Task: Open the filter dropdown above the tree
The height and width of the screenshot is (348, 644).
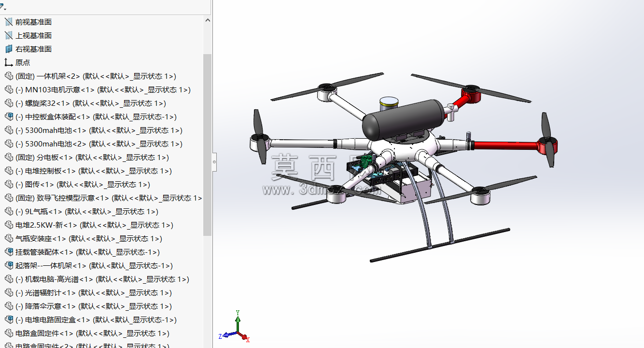Action: pyautogui.click(x=2, y=7)
